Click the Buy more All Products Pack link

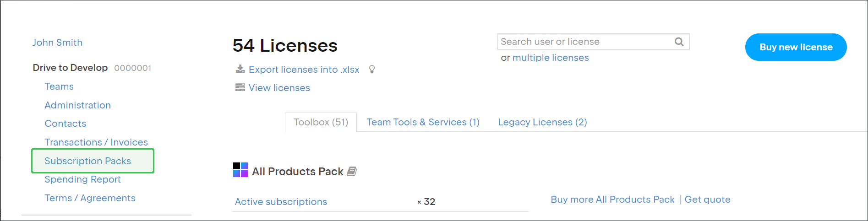pyautogui.click(x=612, y=199)
